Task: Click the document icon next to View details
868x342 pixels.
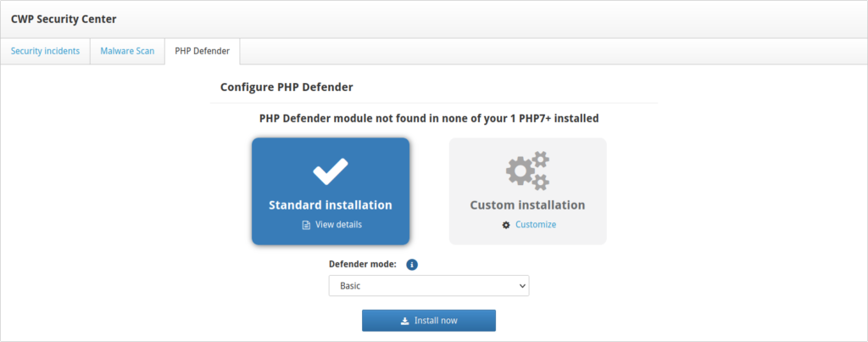Action: 307,225
